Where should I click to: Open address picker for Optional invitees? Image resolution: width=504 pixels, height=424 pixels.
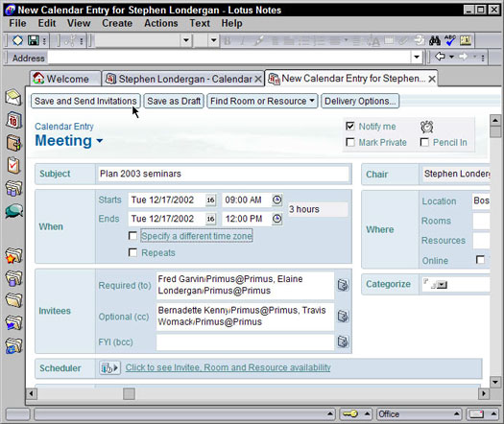343,316
